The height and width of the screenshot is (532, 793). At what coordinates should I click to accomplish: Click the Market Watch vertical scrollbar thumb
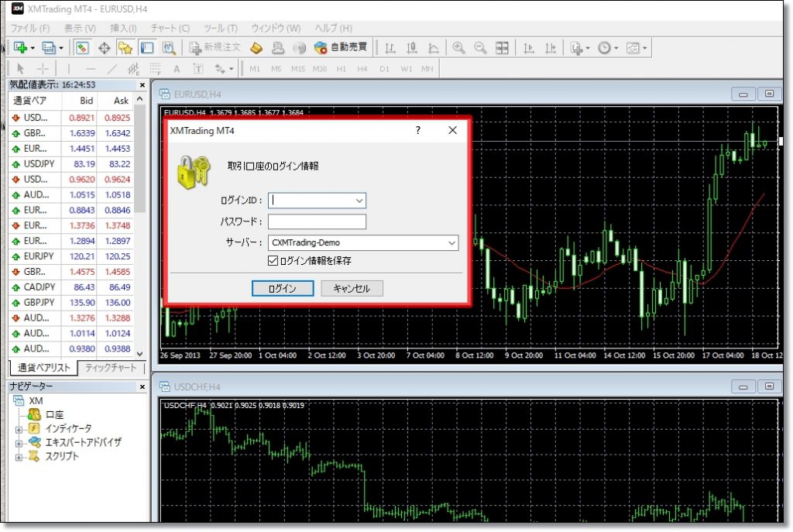point(140,159)
